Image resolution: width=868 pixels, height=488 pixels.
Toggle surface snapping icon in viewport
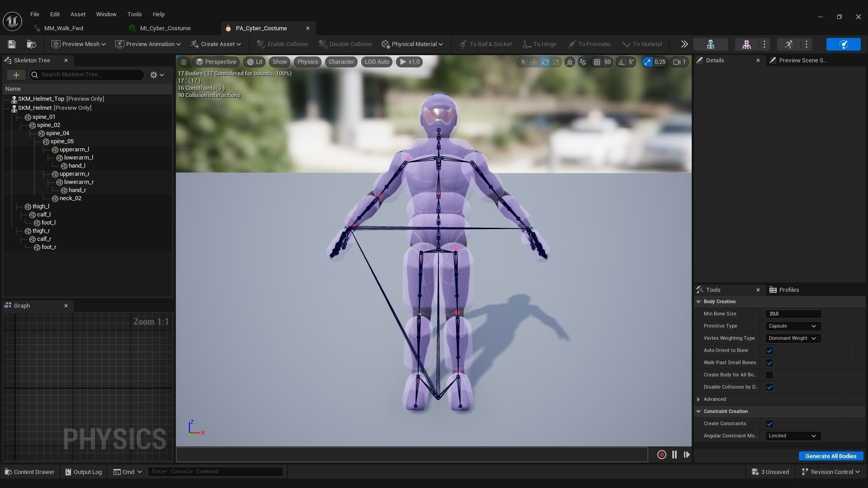[x=583, y=62]
